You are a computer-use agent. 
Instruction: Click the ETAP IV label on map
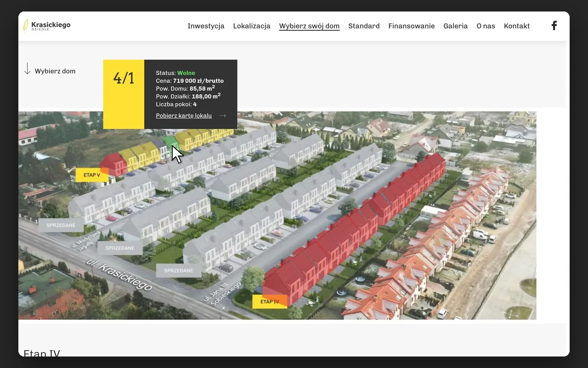tap(270, 302)
